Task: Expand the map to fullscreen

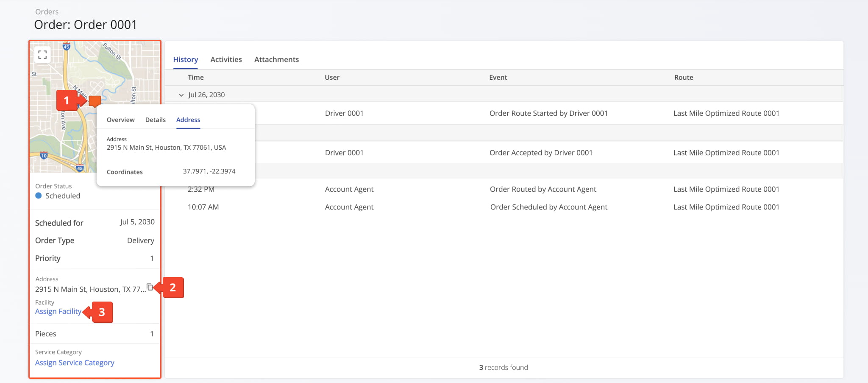Action: (x=42, y=54)
